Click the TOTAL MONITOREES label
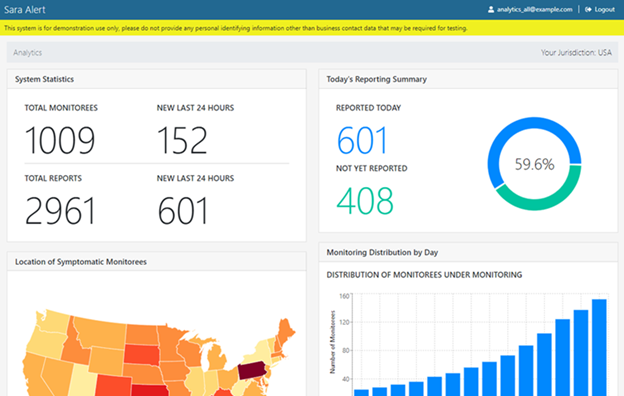 [61, 108]
